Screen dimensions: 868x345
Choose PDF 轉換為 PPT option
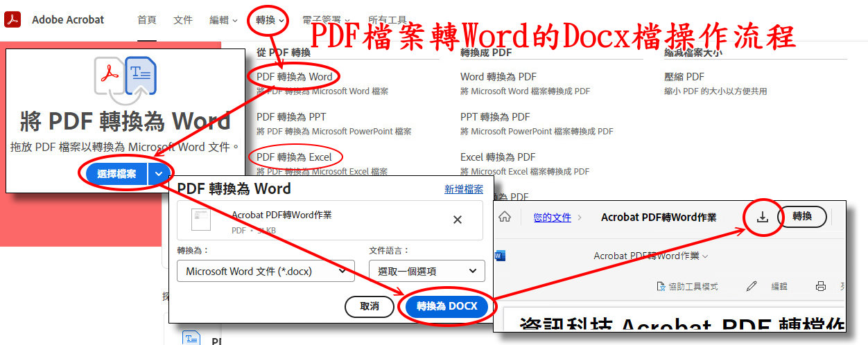pyautogui.click(x=291, y=117)
